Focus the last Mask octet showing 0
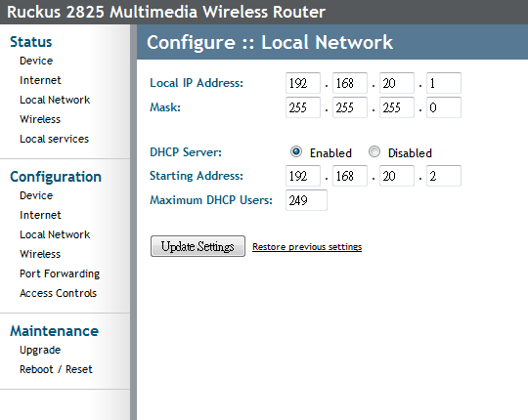Image resolution: width=528 pixels, height=420 pixels. tap(444, 107)
